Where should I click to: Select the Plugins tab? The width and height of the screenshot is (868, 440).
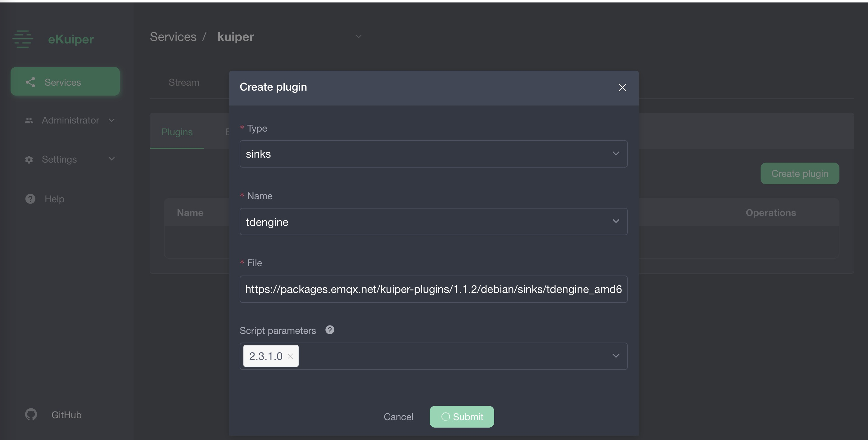point(177,132)
